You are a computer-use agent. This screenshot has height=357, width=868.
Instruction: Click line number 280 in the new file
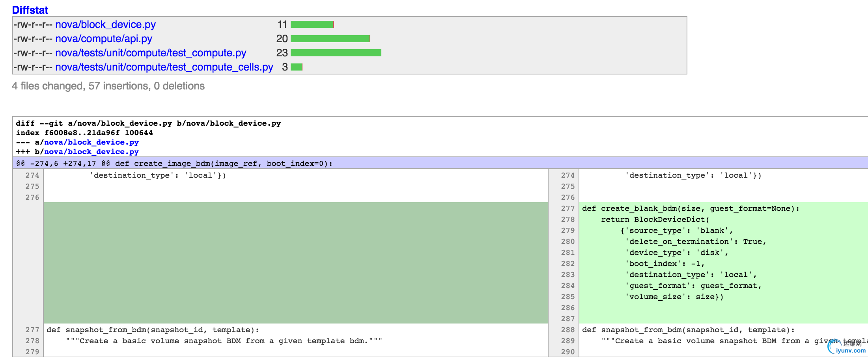click(x=568, y=242)
